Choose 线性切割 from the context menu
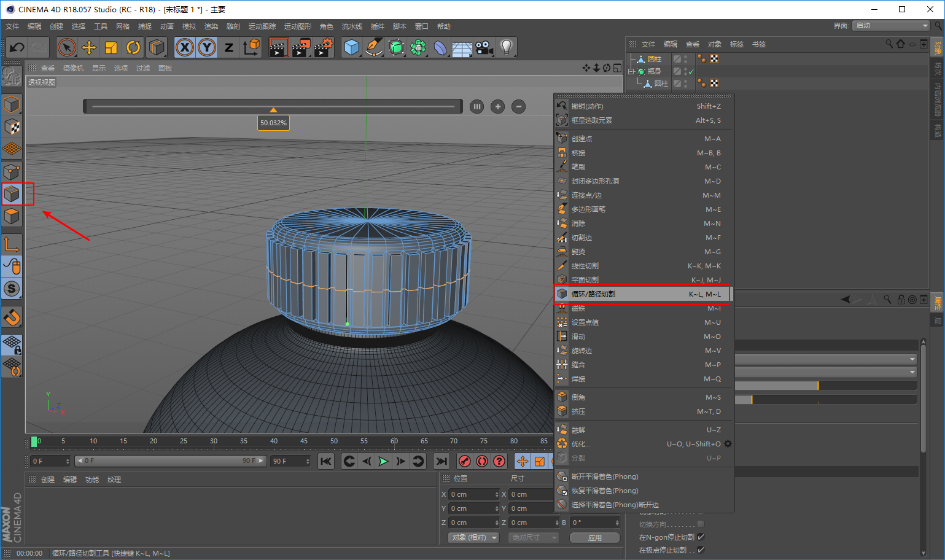945x560 pixels. pyautogui.click(x=644, y=266)
